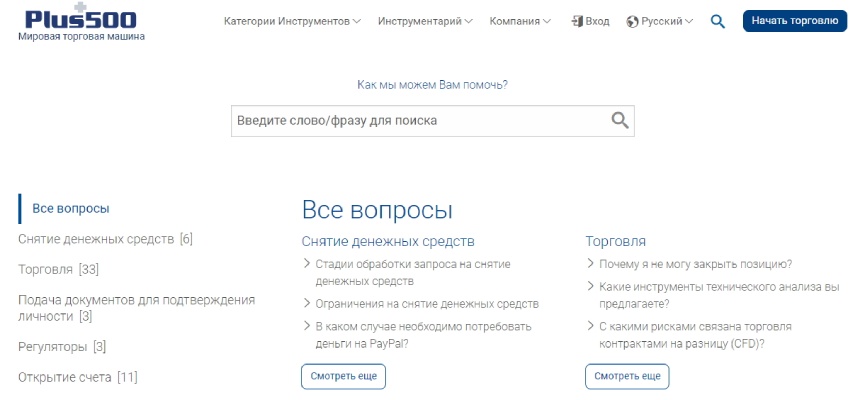This screenshot has height=400, width=865.
Task: Open Подача документов для подтверждения личности category
Action: click(x=136, y=308)
